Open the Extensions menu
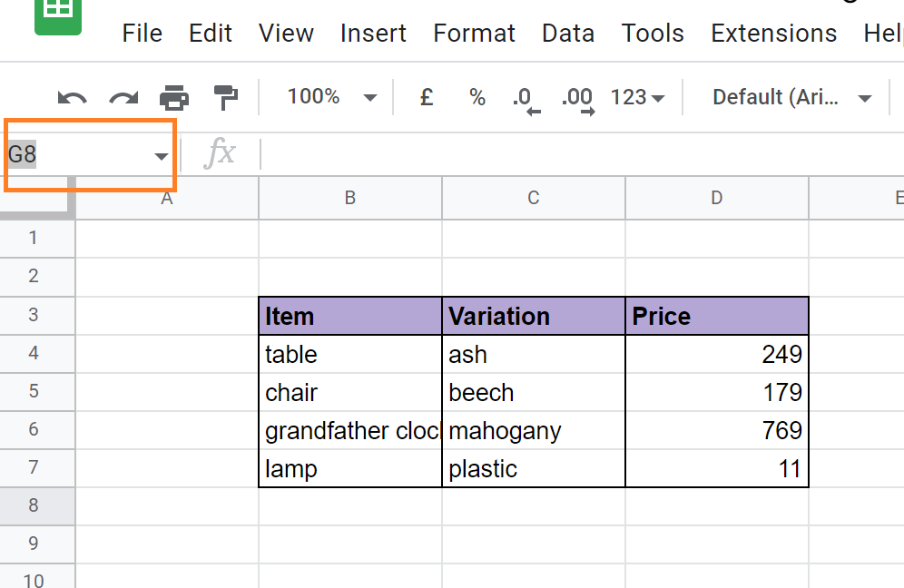This screenshot has height=588, width=904. pos(773,33)
